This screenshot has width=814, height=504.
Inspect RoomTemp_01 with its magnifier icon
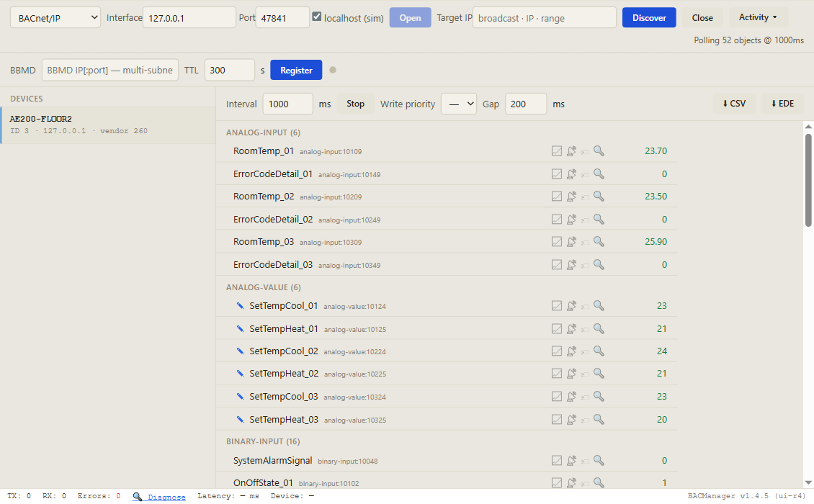pos(599,151)
